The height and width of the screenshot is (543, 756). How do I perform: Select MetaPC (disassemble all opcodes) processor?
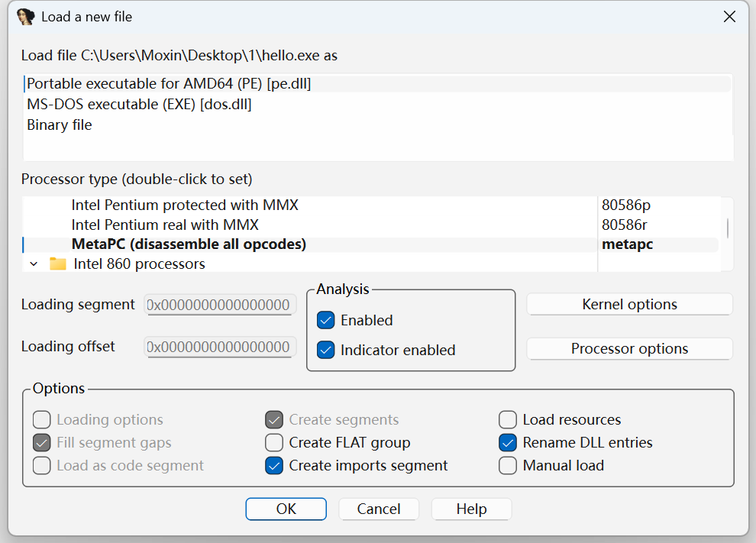click(x=189, y=245)
